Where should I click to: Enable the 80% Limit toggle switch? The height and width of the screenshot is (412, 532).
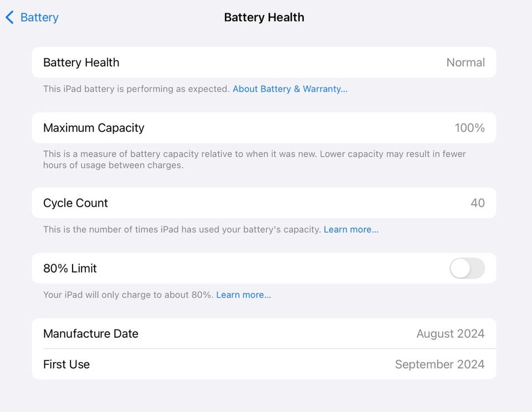coord(467,269)
